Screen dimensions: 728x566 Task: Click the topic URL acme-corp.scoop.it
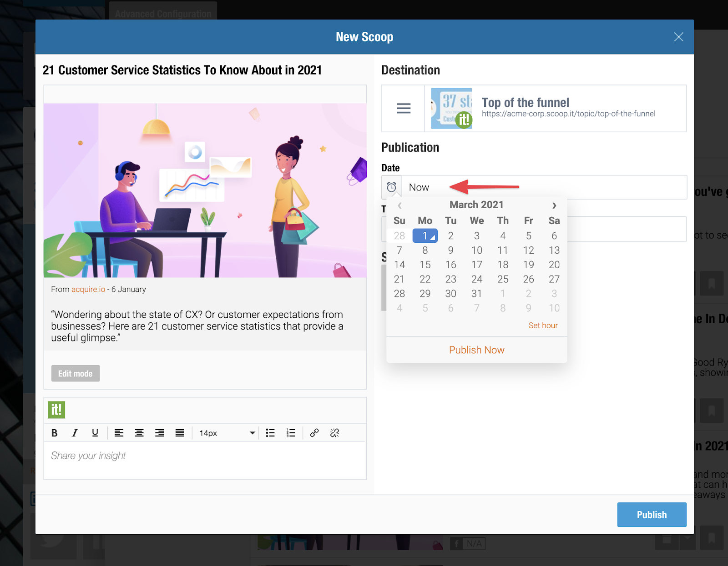pyautogui.click(x=568, y=114)
